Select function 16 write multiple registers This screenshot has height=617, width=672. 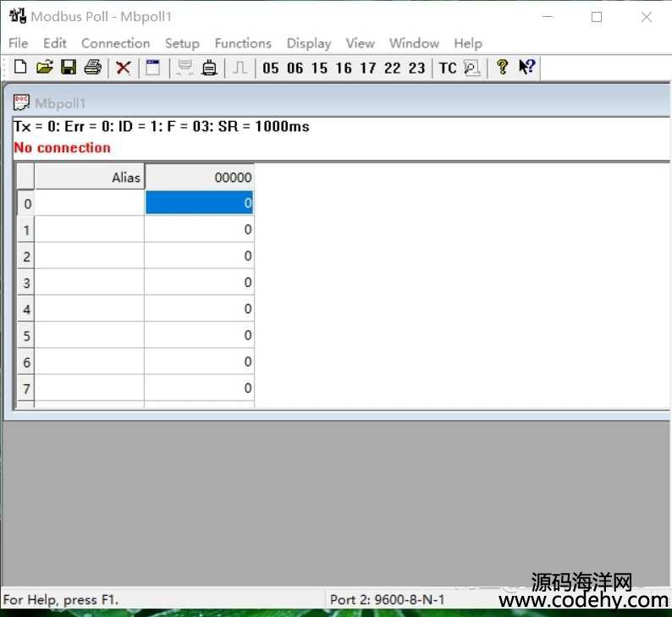(x=344, y=68)
